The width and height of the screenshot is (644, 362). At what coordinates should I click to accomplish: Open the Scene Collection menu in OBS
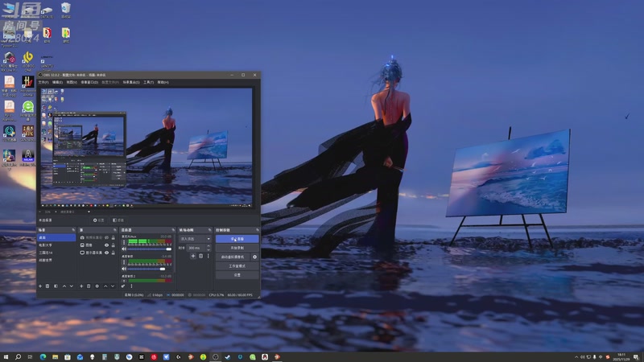coord(131,82)
